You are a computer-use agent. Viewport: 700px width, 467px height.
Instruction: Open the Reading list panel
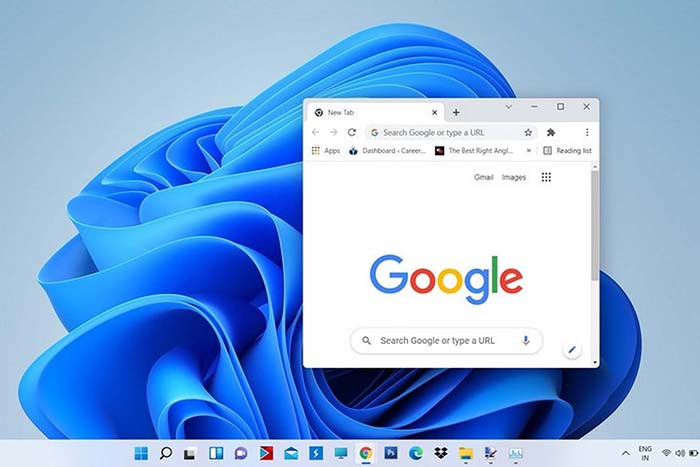click(x=567, y=151)
